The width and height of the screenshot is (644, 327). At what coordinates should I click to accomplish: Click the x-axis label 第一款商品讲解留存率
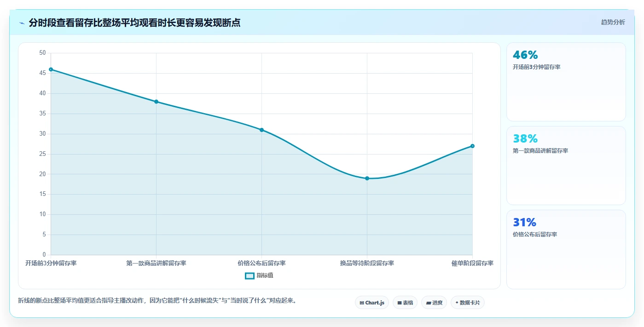(x=156, y=263)
